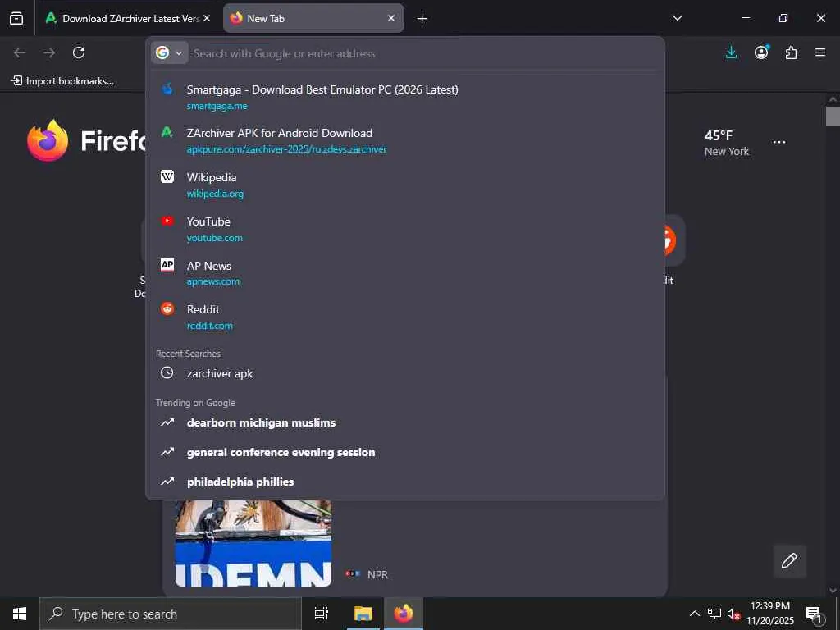840x630 pixels.
Task: Open the NPR story thumbnail
Action: (x=253, y=543)
